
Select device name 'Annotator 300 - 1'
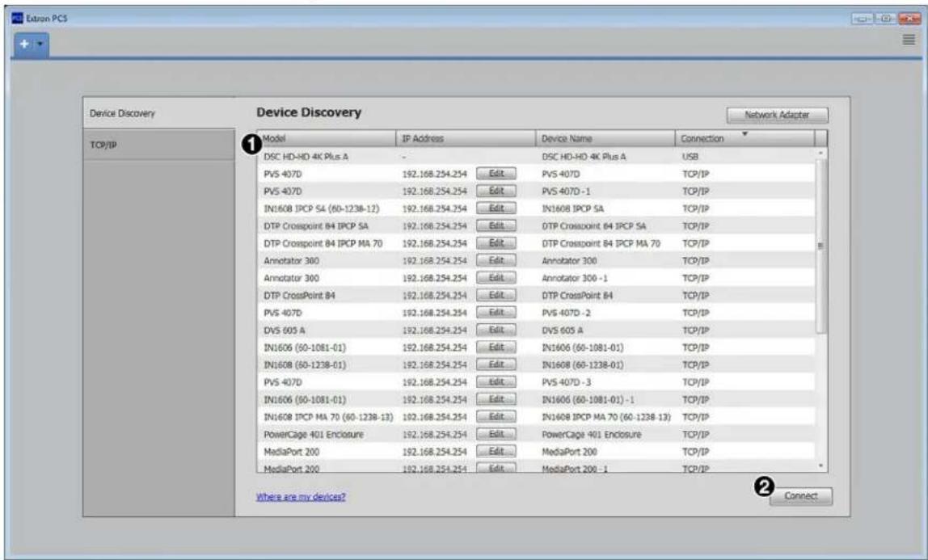point(575,278)
